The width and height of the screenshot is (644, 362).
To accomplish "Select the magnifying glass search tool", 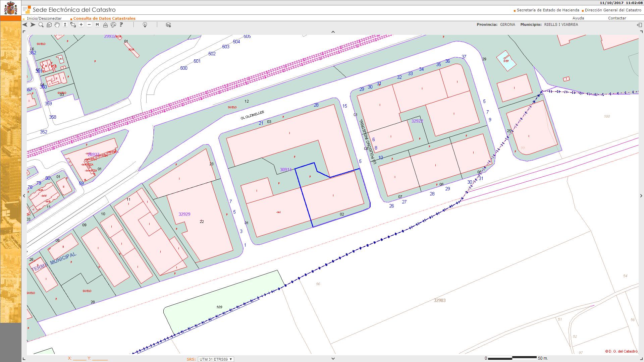I will click(41, 25).
